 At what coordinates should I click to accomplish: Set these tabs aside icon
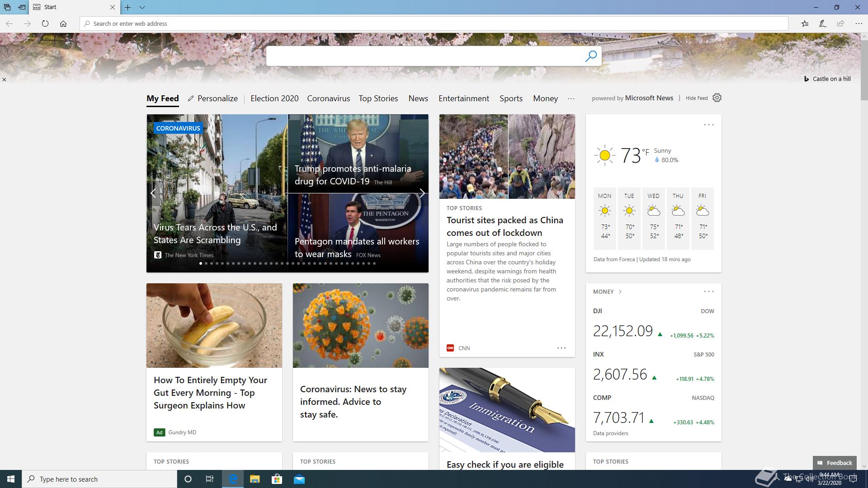click(x=22, y=7)
